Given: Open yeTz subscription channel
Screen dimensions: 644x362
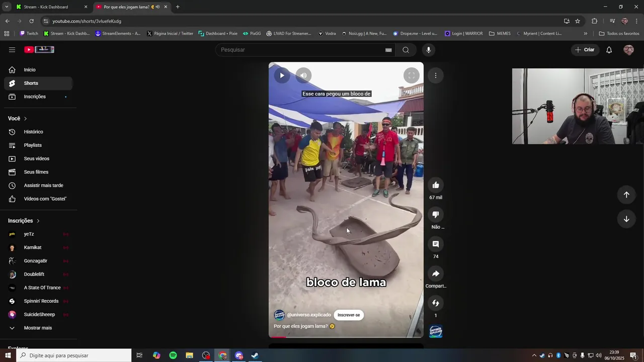Looking at the screenshot, I should point(38,234).
